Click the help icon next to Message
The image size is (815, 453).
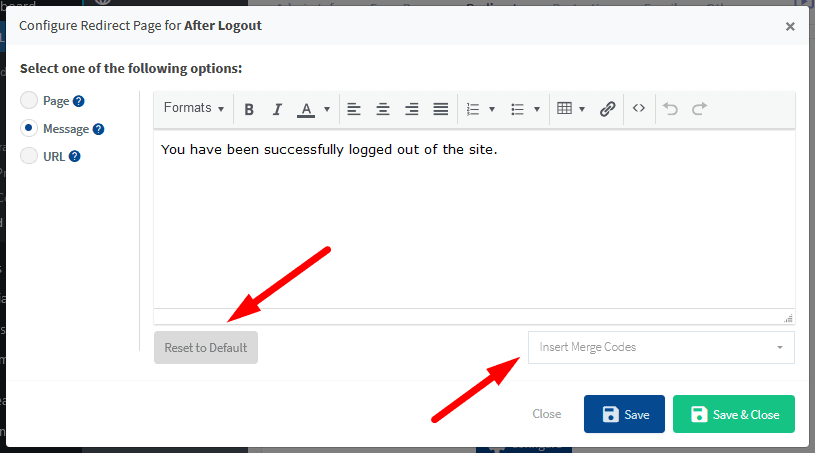(x=99, y=129)
